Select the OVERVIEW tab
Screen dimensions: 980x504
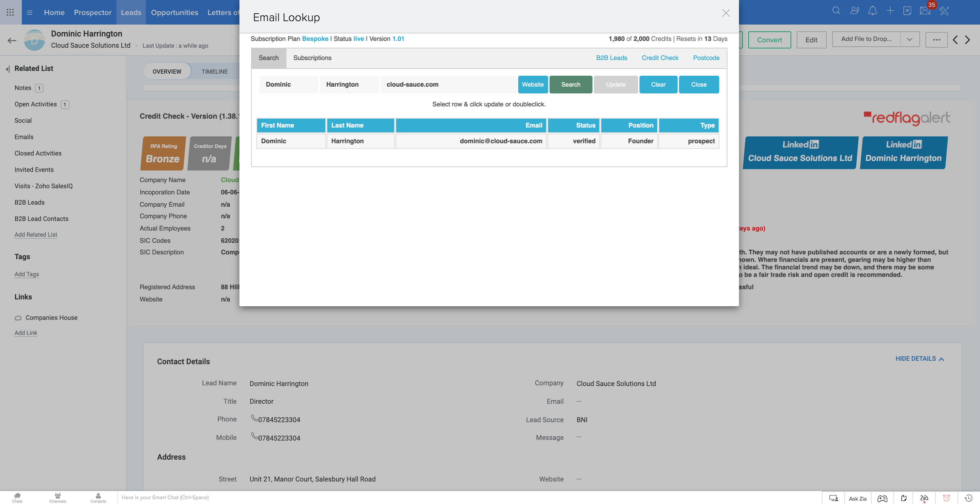[167, 71]
